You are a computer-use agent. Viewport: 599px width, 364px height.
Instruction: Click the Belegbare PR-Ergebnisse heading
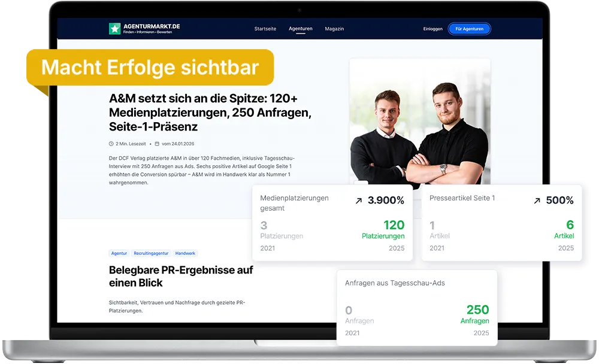(x=181, y=277)
